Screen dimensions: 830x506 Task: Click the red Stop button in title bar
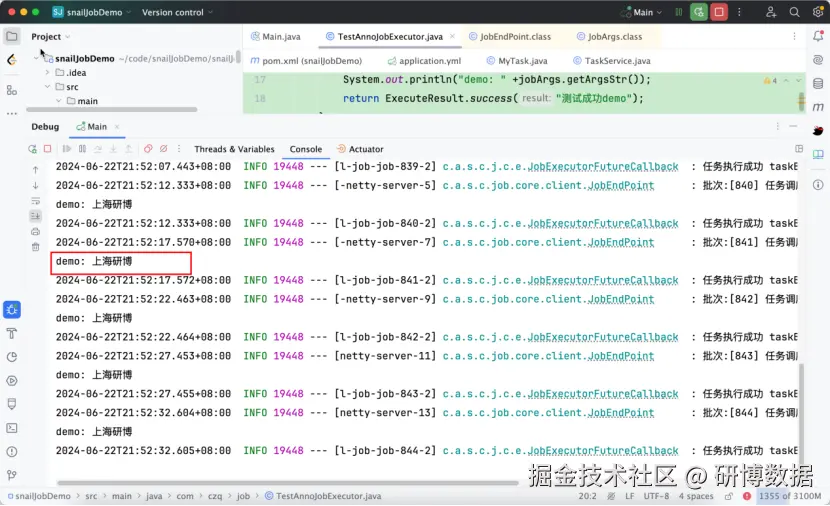(x=719, y=12)
